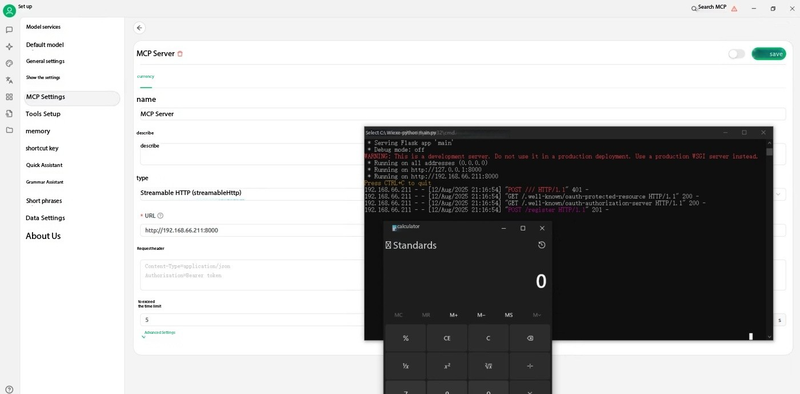
Task: Delete MCP Server via red trash icon
Action: (180, 54)
